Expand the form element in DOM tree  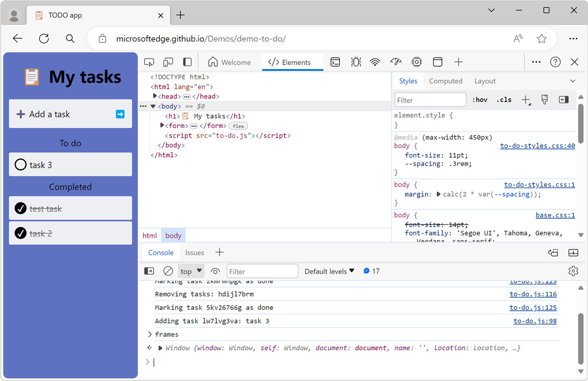click(x=162, y=125)
